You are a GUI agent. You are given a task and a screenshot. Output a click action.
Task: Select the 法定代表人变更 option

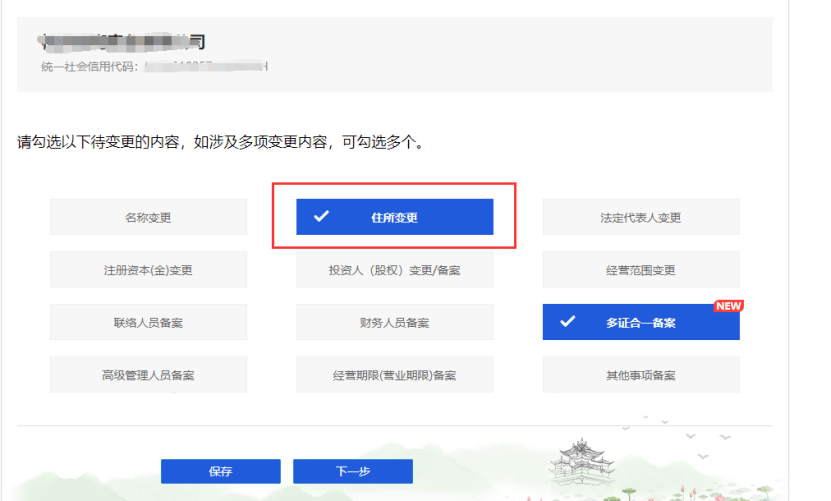click(641, 217)
